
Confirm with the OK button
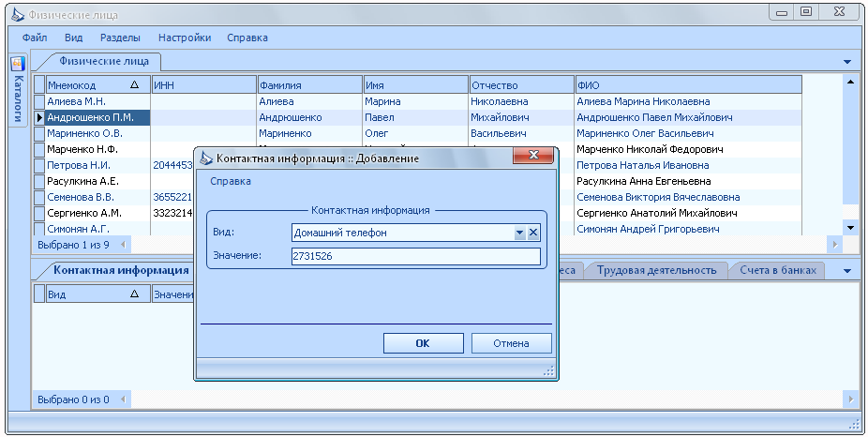tap(423, 343)
